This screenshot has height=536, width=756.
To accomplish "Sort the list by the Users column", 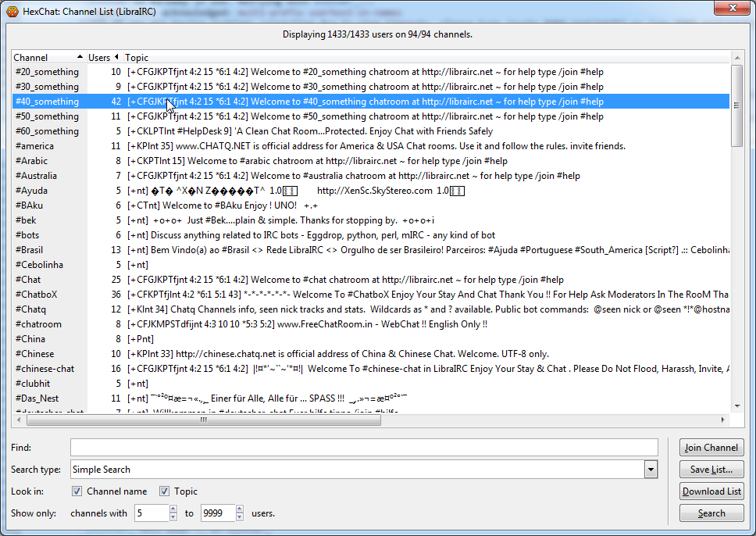I will tap(99, 57).
